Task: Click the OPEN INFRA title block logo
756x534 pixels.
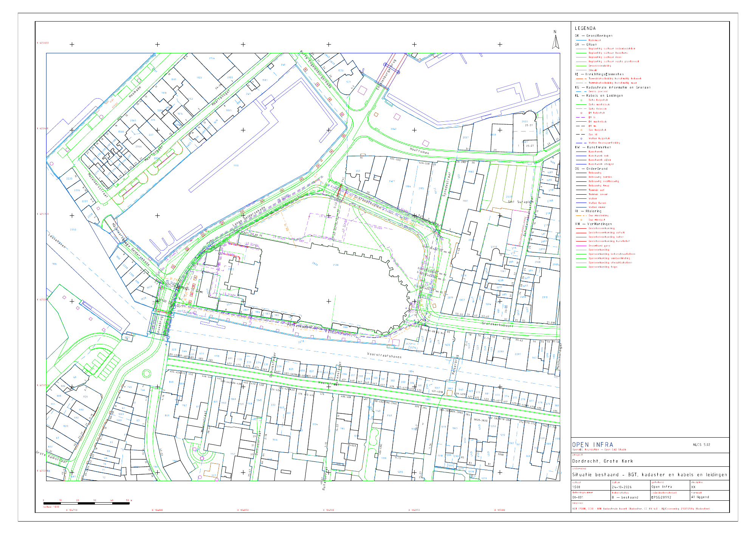Action: pos(592,445)
